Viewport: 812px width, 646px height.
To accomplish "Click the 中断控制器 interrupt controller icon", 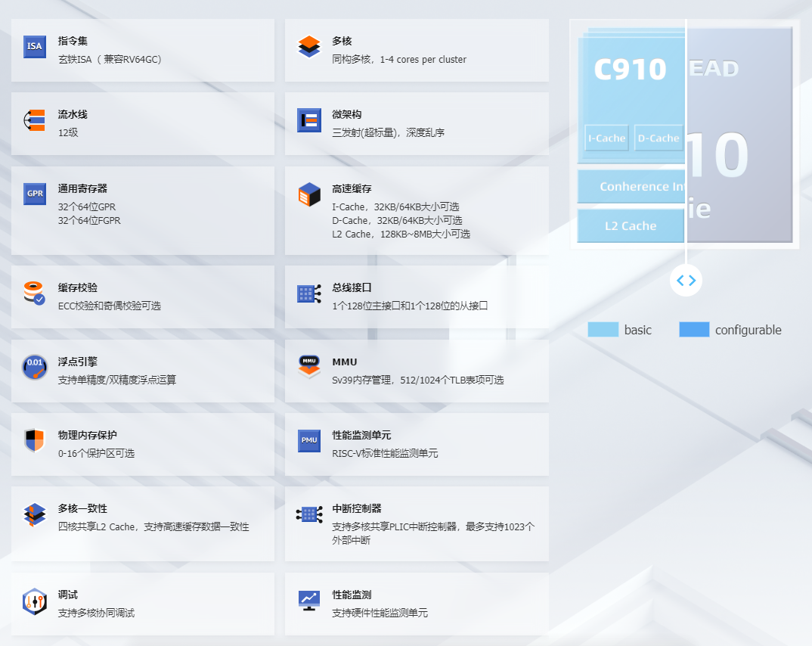I will [x=308, y=514].
